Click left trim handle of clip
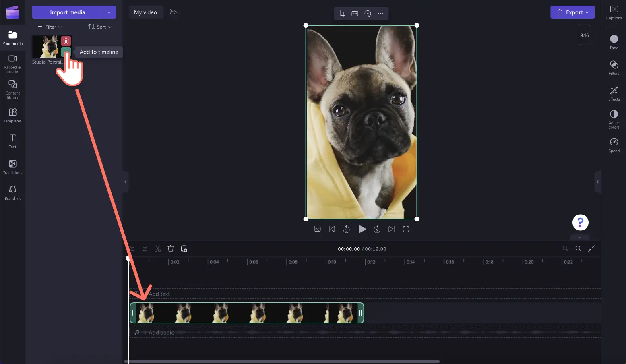 coord(133,313)
